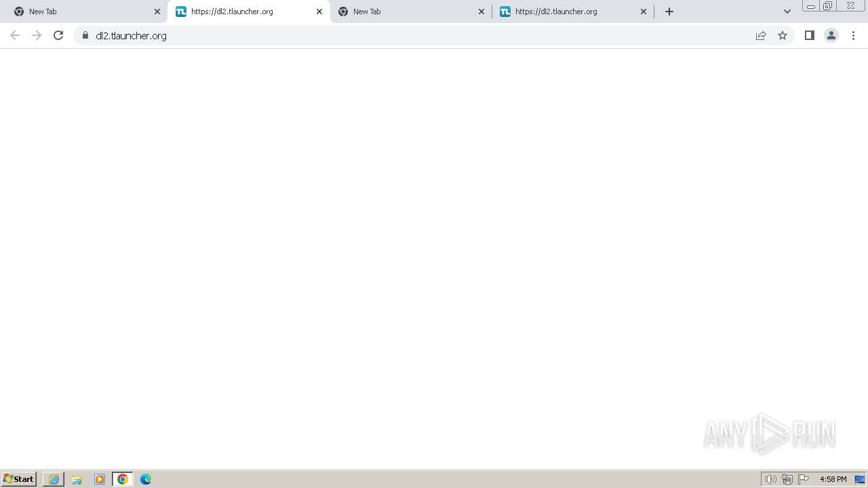Close the first New Tab
This screenshot has width=868, height=488.
pos(157,12)
